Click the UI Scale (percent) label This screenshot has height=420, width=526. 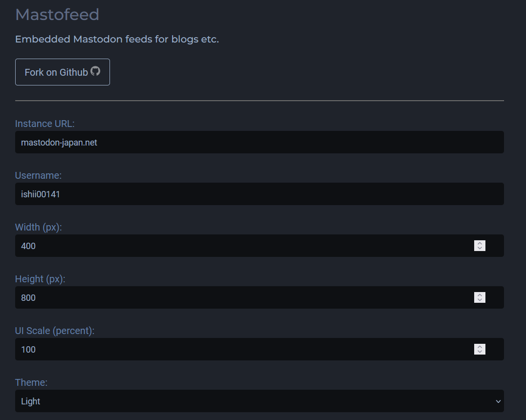[x=55, y=331]
